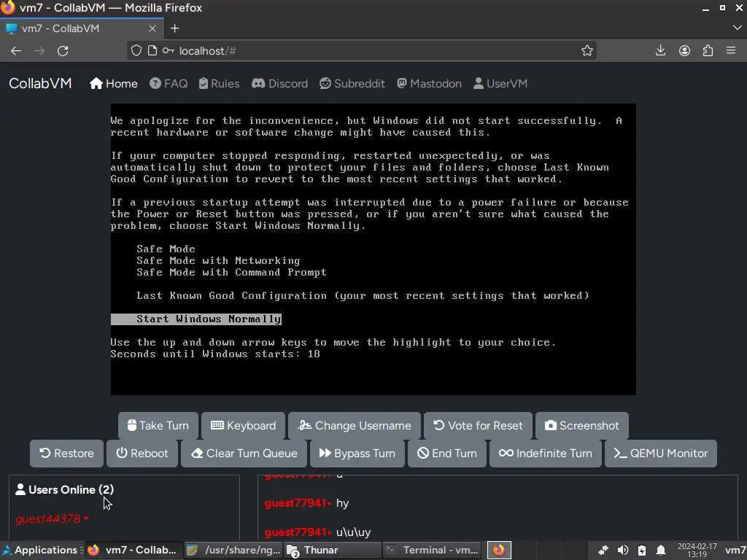The width and height of the screenshot is (747, 560).
Task: Open the battery power tray icon
Action: [x=642, y=551]
